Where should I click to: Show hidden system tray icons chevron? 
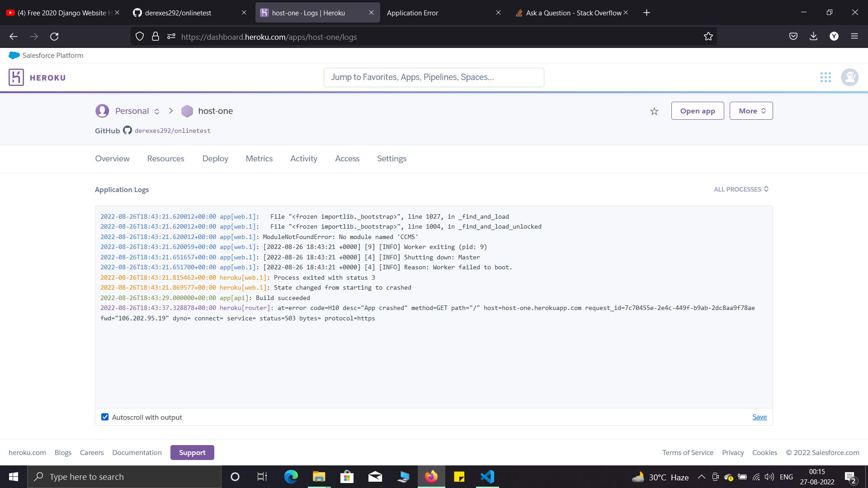coord(702,477)
